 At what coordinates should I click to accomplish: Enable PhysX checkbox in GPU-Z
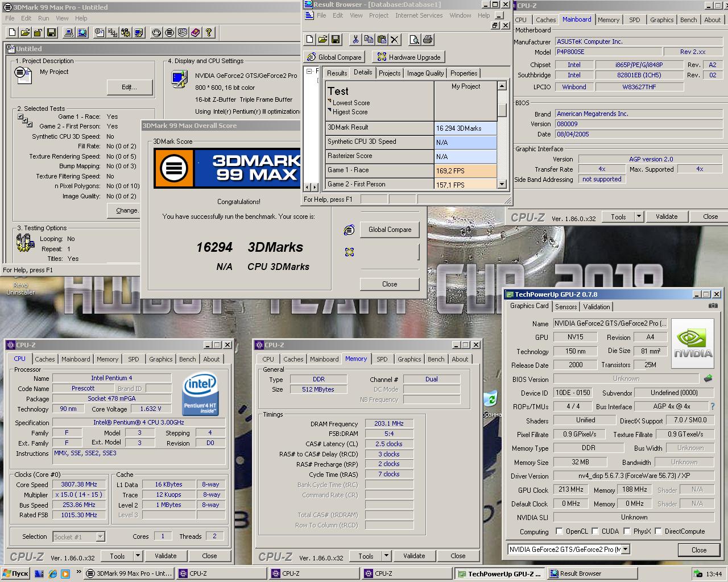click(627, 531)
